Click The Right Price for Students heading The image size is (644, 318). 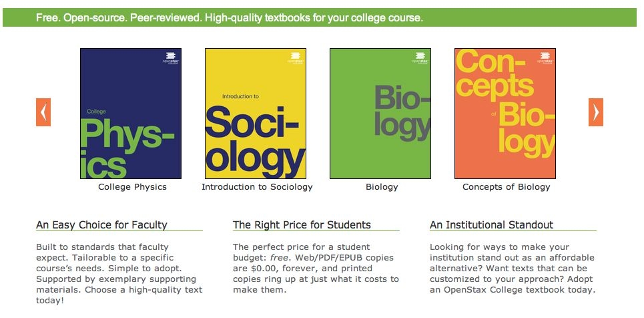click(302, 225)
